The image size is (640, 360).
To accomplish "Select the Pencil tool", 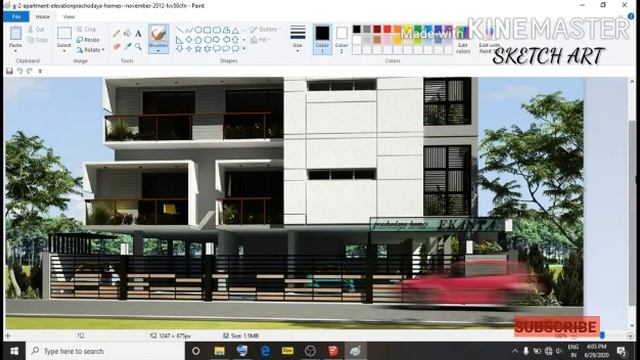I will point(116,33).
